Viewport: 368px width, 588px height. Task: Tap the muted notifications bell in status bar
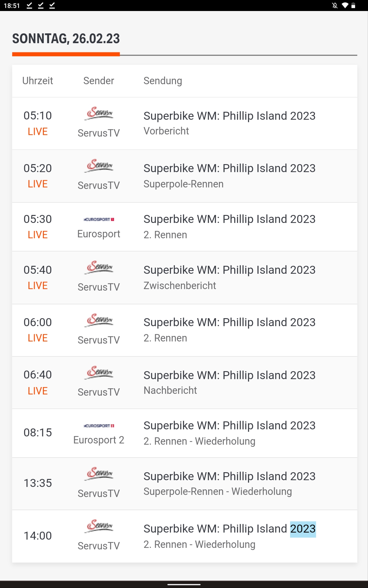[335, 6]
